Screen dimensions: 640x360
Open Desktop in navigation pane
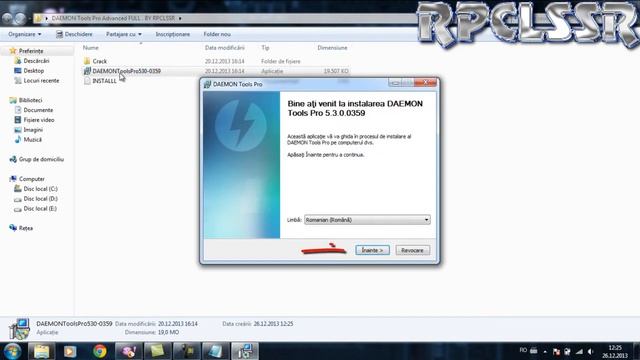pos(33,71)
